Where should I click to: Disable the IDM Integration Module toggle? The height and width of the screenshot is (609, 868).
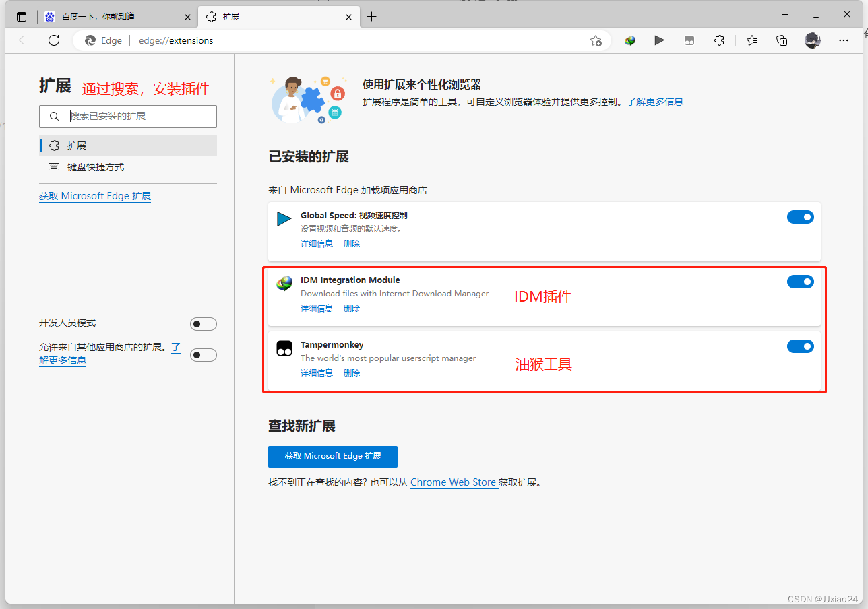(x=801, y=282)
